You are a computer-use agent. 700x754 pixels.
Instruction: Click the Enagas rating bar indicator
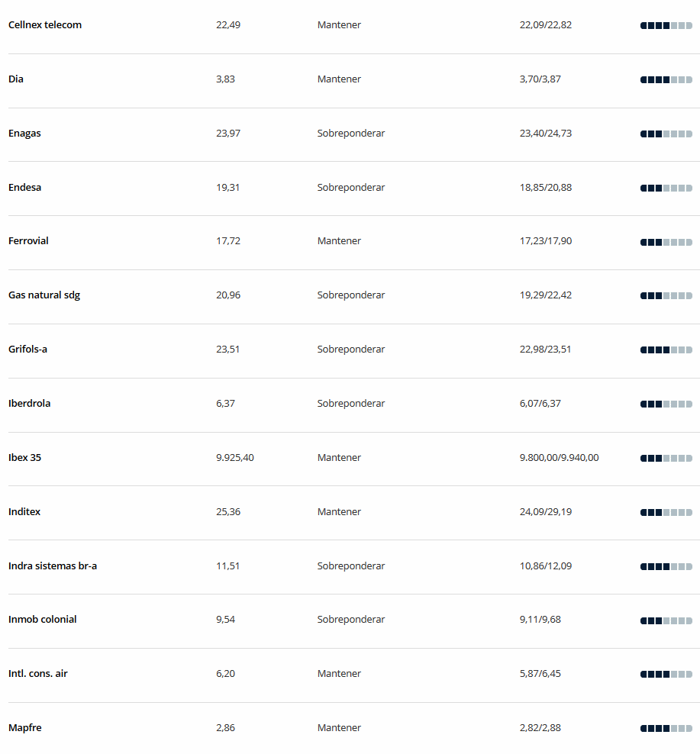coord(666,134)
